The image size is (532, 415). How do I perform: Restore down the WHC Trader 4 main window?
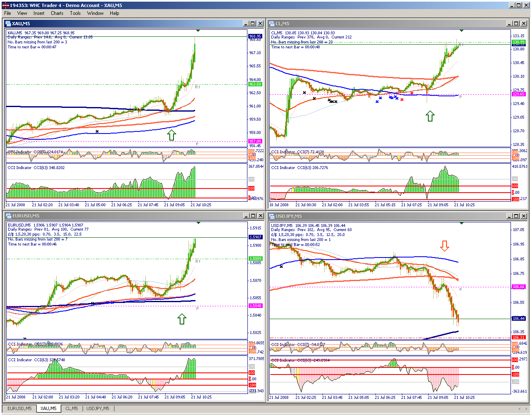pyautogui.click(x=519, y=5)
